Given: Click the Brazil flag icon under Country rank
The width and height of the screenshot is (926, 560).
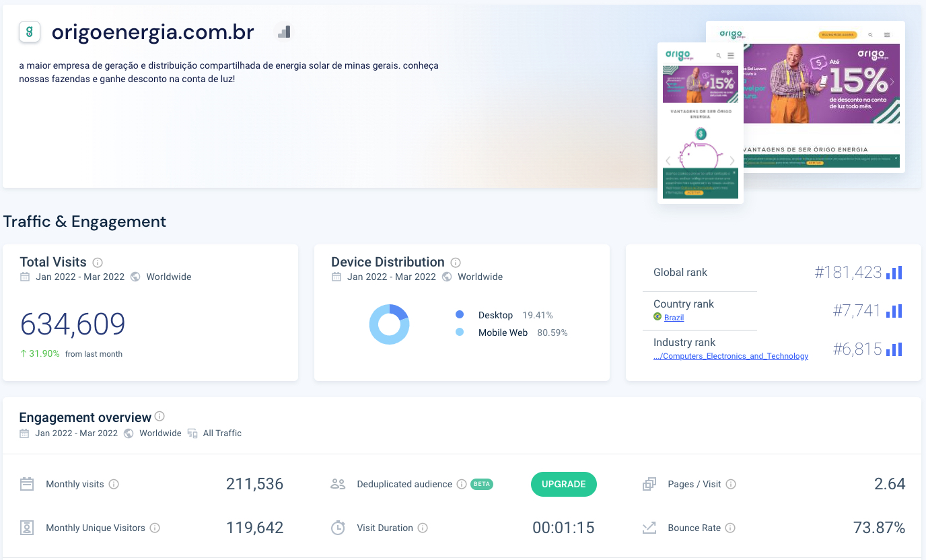Looking at the screenshot, I should click(x=657, y=317).
